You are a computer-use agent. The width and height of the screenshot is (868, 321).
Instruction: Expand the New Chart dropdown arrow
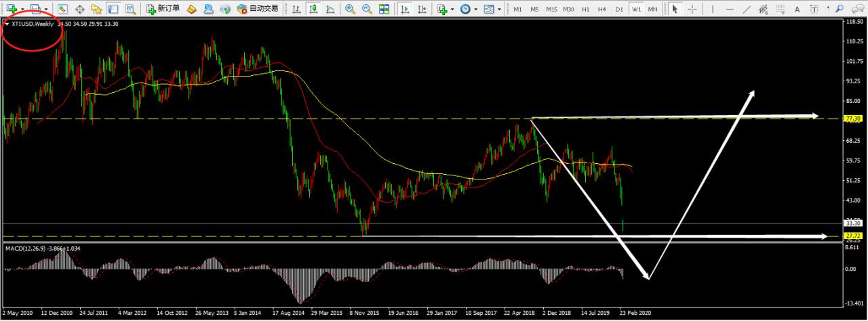coord(21,9)
